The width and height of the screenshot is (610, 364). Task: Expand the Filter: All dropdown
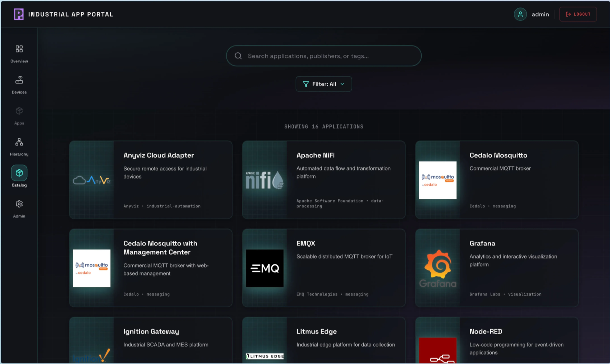click(323, 84)
